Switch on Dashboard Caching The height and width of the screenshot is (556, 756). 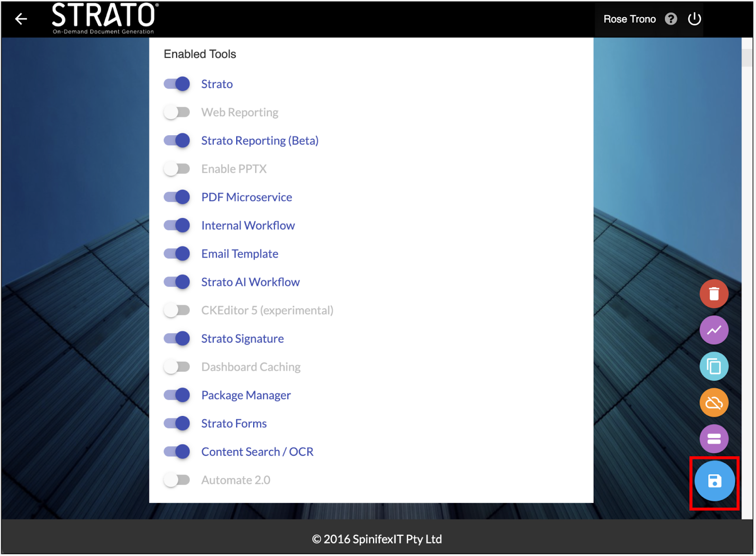[x=177, y=367]
